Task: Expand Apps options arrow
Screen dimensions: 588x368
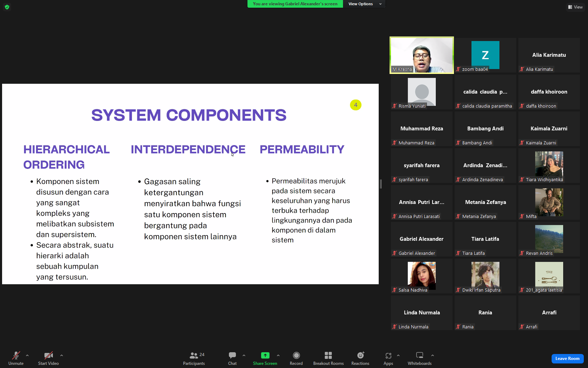Action: click(398, 355)
